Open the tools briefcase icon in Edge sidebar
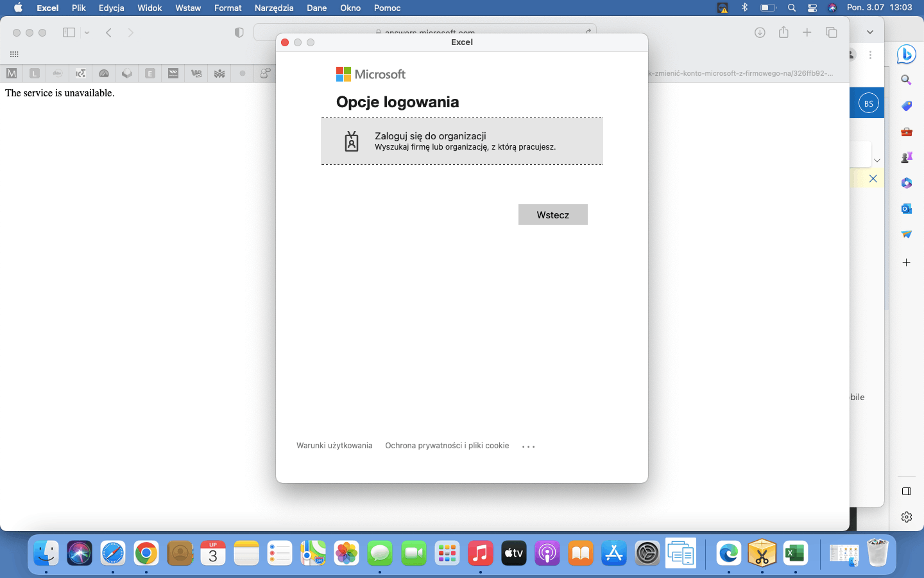Screen dimensions: 924x578 coord(906,132)
